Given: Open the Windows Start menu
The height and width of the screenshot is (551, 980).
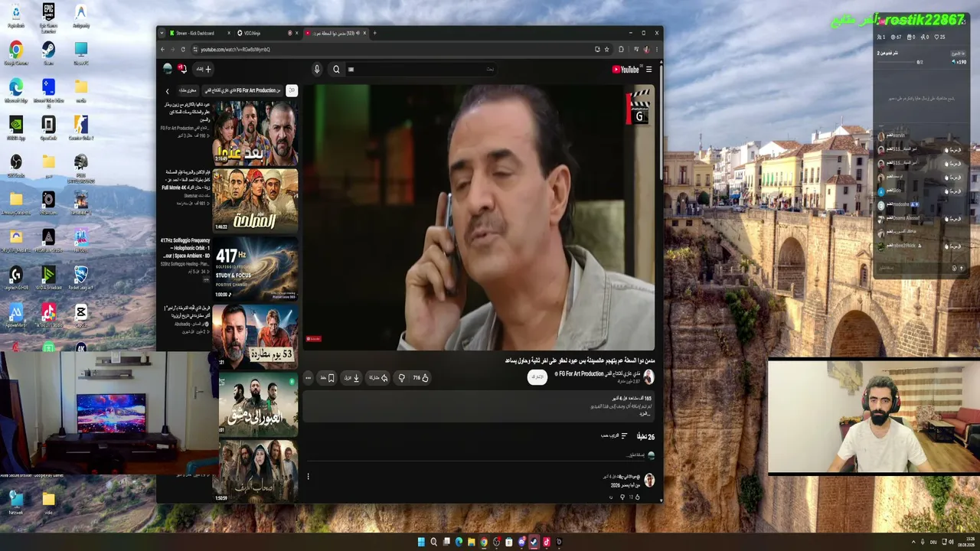Looking at the screenshot, I should click(x=421, y=543).
